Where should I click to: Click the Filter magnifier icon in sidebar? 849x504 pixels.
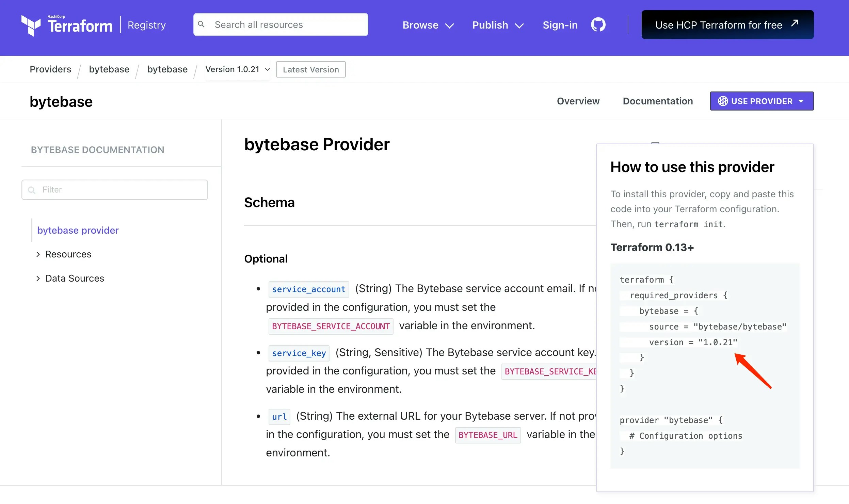pyautogui.click(x=32, y=190)
